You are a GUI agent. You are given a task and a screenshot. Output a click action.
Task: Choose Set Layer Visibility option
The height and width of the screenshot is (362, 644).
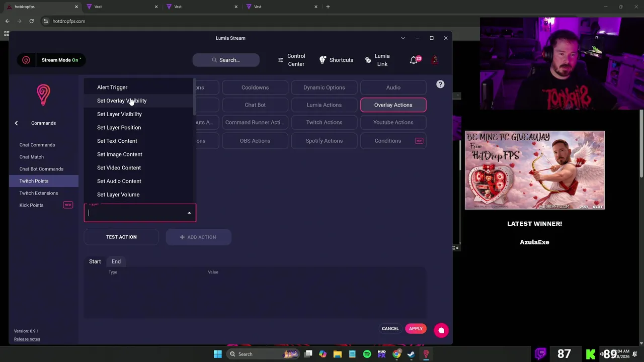139,114
